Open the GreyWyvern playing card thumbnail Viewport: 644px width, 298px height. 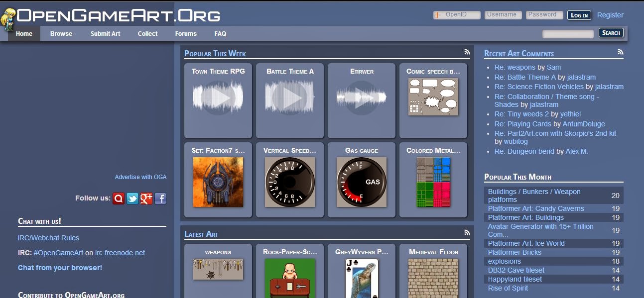click(362, 278)
